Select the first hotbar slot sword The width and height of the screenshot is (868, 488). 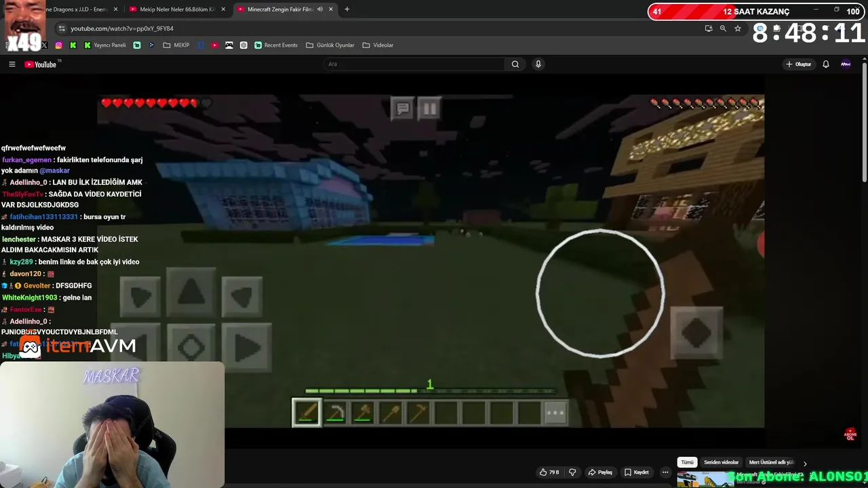point(307,413)
